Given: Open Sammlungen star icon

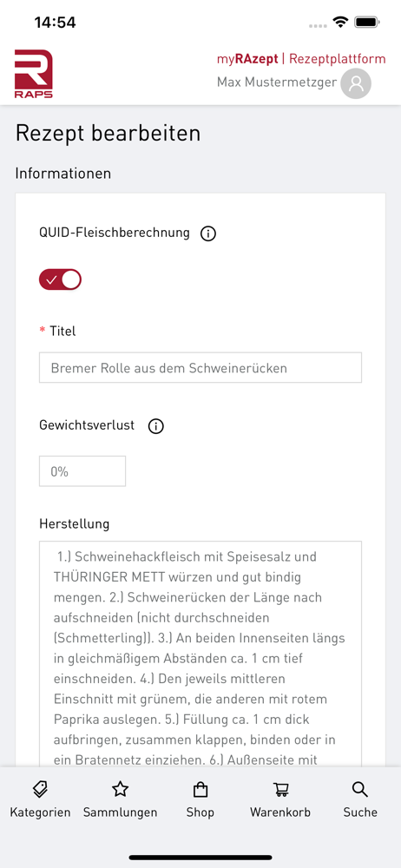Looking at the screenshot, I should [x=120, y=789].
